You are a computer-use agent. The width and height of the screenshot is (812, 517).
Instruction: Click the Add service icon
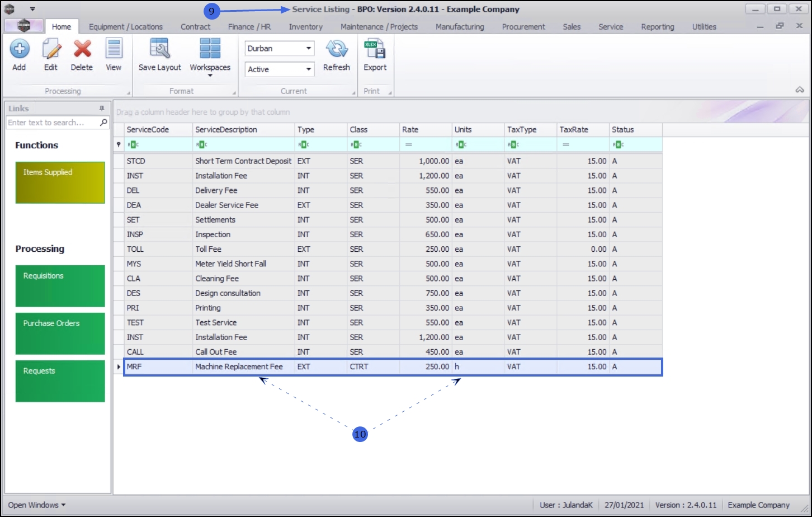[19, 50]
